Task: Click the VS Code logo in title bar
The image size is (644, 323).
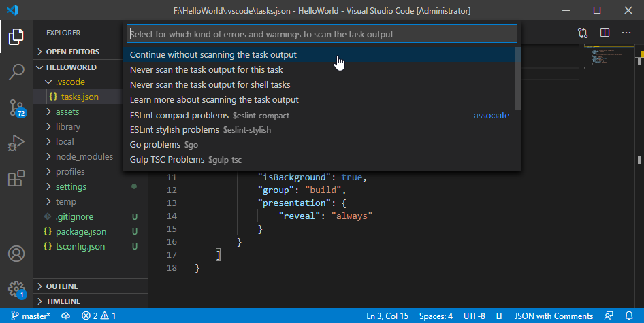Action: (x=12, y=10)
